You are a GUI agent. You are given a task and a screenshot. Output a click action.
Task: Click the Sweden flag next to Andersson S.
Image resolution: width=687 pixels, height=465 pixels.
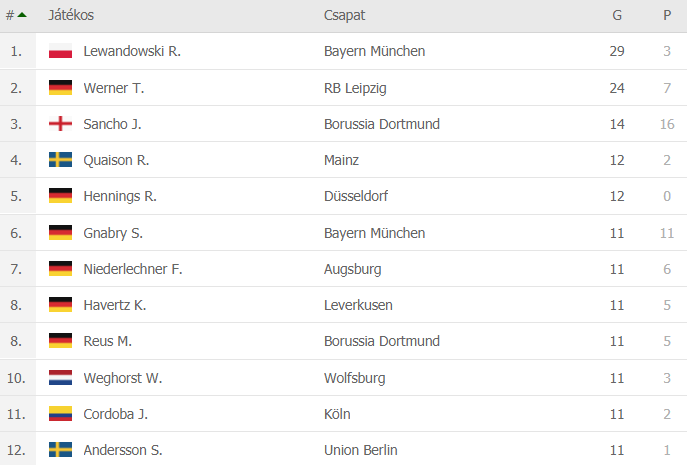(60, 450)
